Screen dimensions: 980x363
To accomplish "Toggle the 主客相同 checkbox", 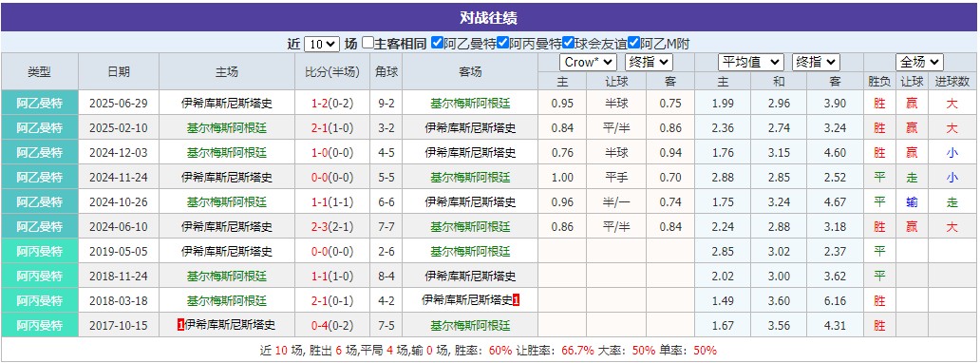I will [368, 43].
